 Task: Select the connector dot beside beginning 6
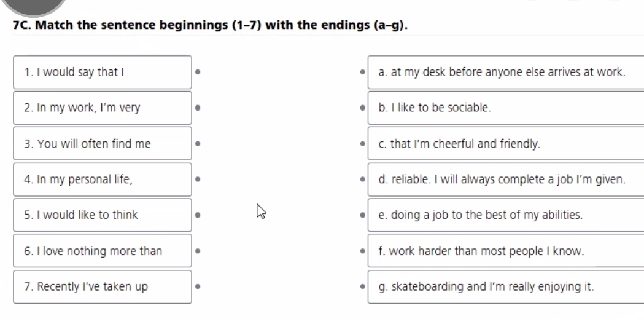point(196,251)
